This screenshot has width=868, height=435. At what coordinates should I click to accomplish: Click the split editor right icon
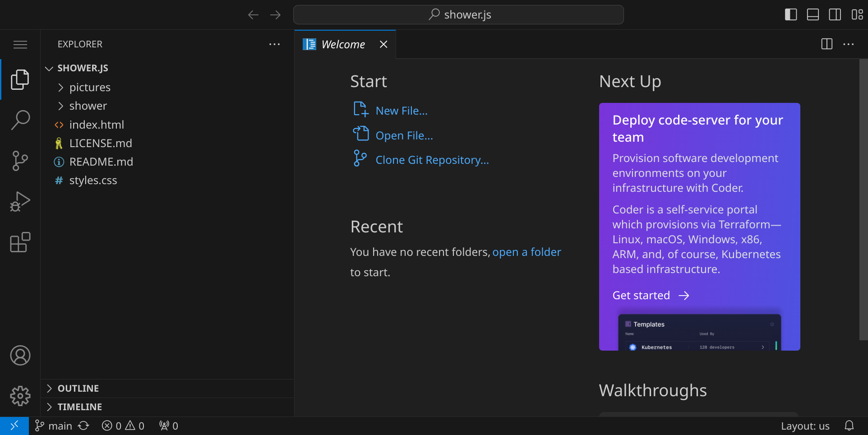tap(826, 44)
